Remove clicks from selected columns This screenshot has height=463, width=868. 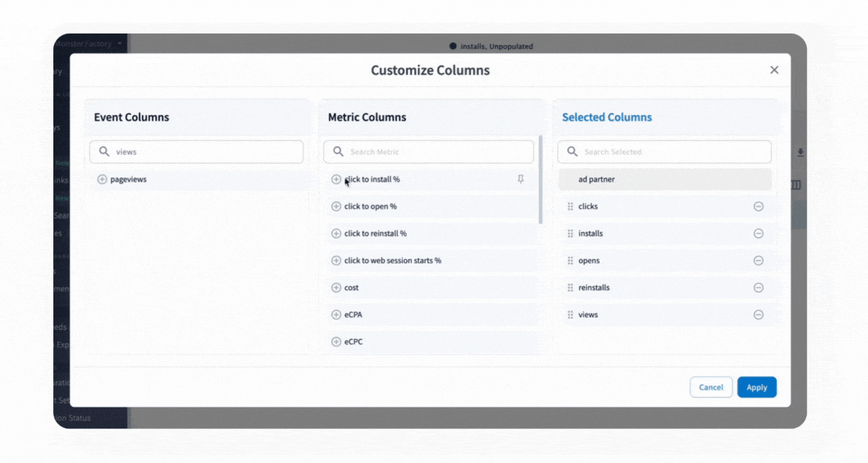coord(758,207)
